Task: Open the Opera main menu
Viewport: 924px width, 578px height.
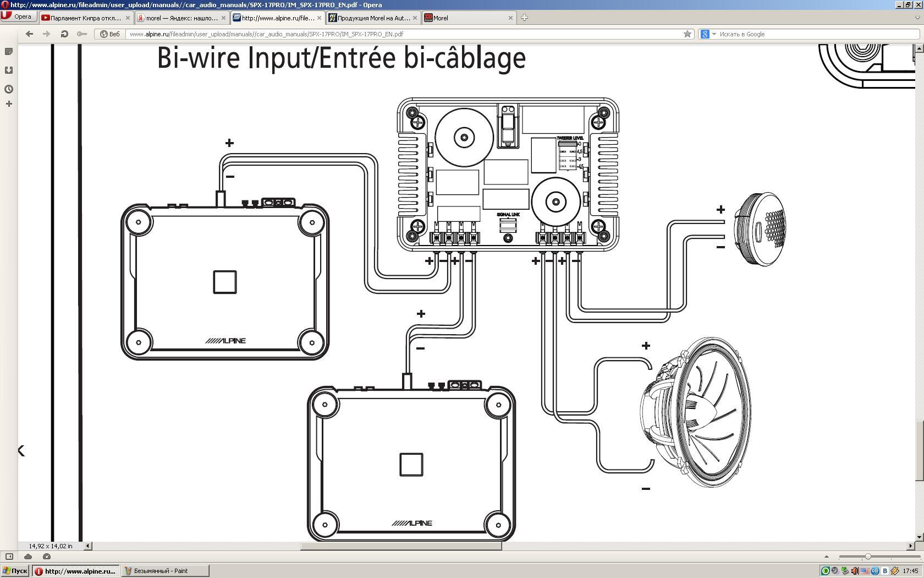Action: [x=18, y=17]
